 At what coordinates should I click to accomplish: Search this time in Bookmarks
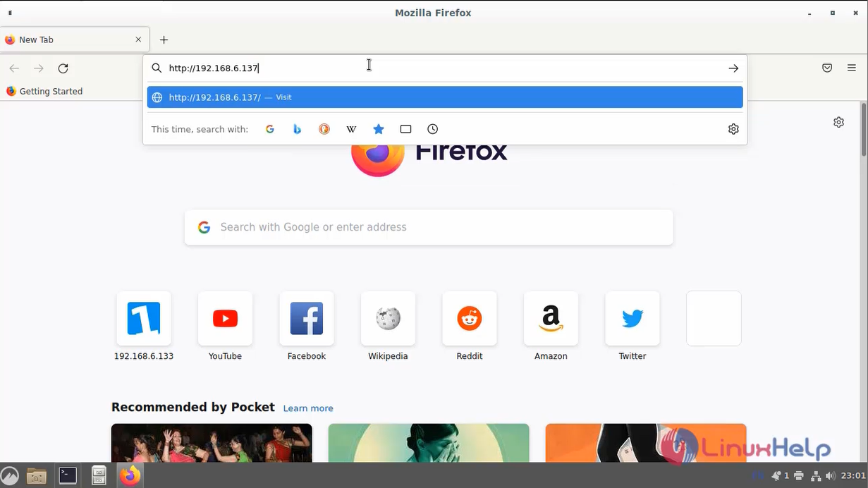(379, 129)
